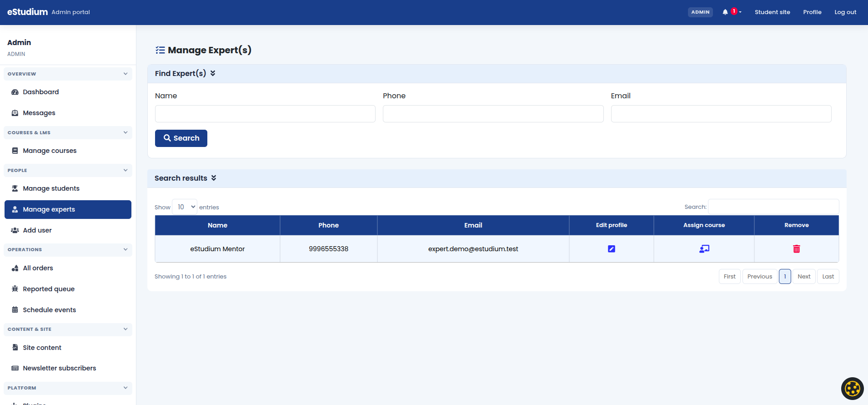868x405 pixels.
Task: Click the Messages sidebar icon
Action: (15, 113)
